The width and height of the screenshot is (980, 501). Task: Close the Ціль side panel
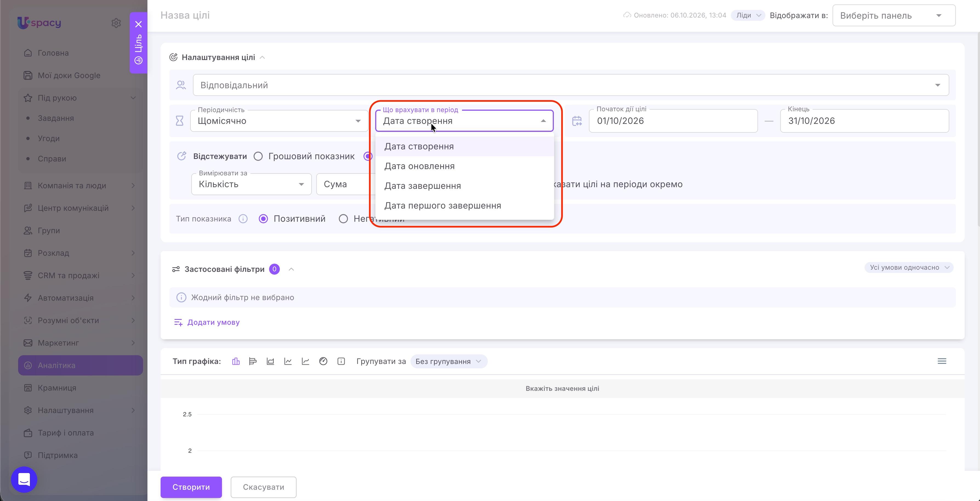pos(138,24)
